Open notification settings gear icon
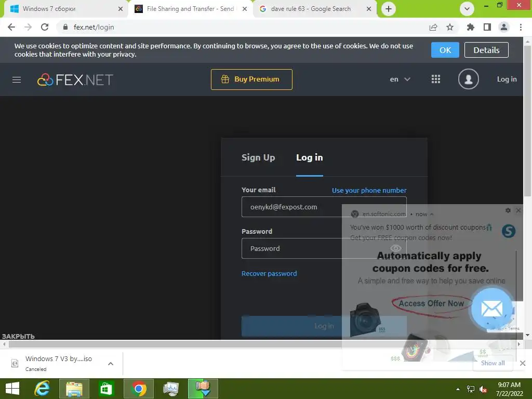The width and height of the screenshot is (532, 399). point(508,210)
